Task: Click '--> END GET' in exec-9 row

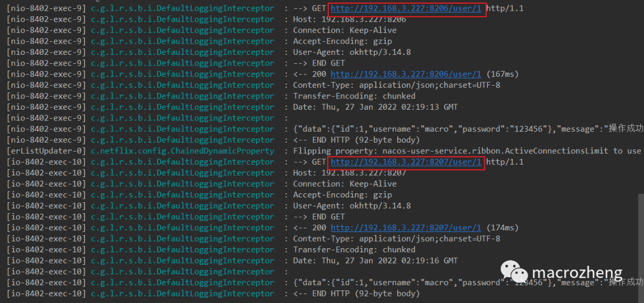Action: [x=318, y=63]
